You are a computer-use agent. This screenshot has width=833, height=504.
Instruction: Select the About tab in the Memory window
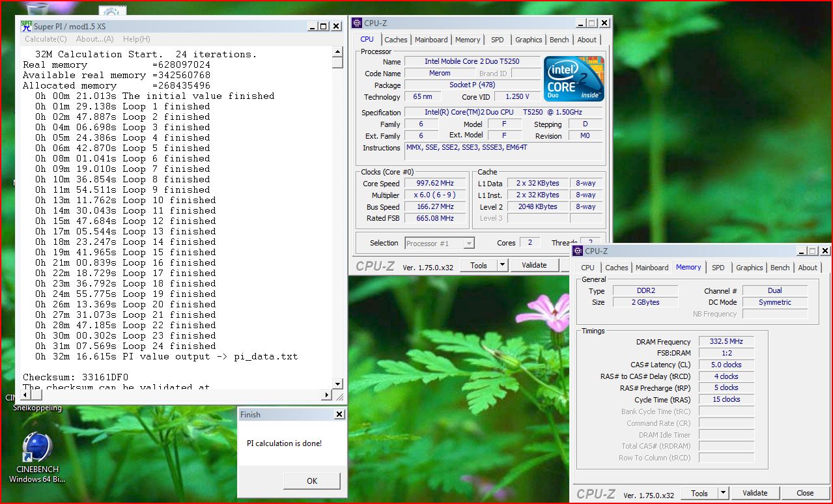tap(808, 268)
